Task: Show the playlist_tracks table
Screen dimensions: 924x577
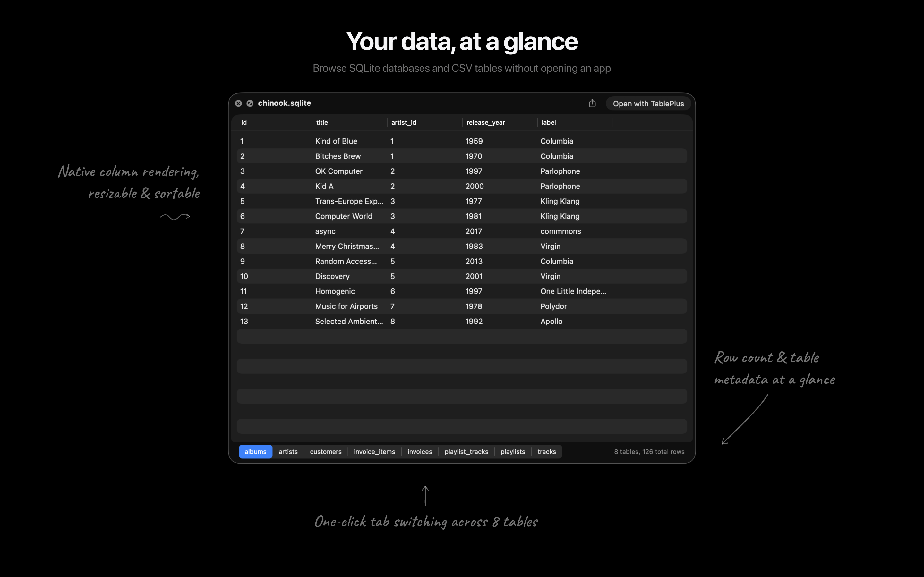Action: coord(466,451)
